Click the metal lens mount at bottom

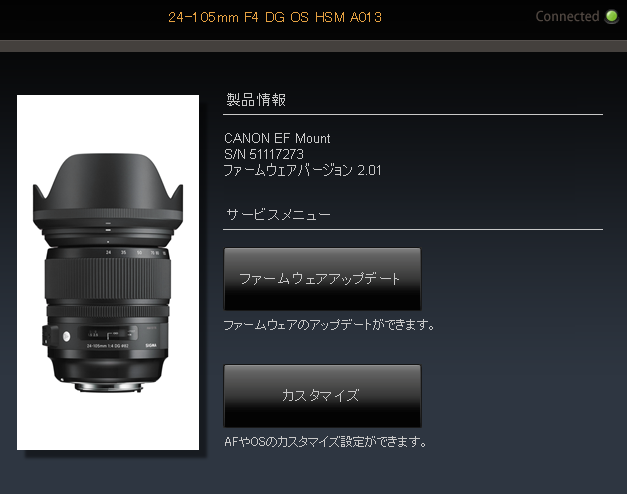[108, 387]
